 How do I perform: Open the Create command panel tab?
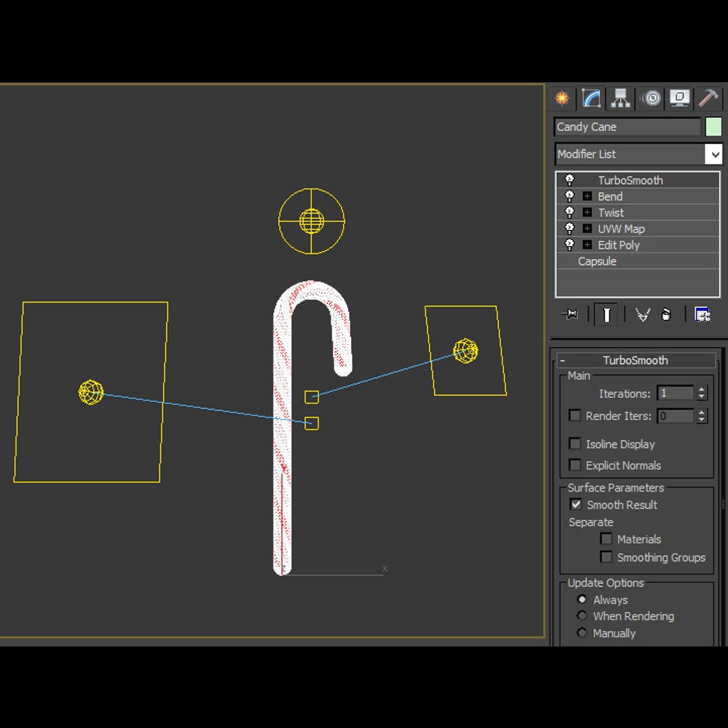562,98
